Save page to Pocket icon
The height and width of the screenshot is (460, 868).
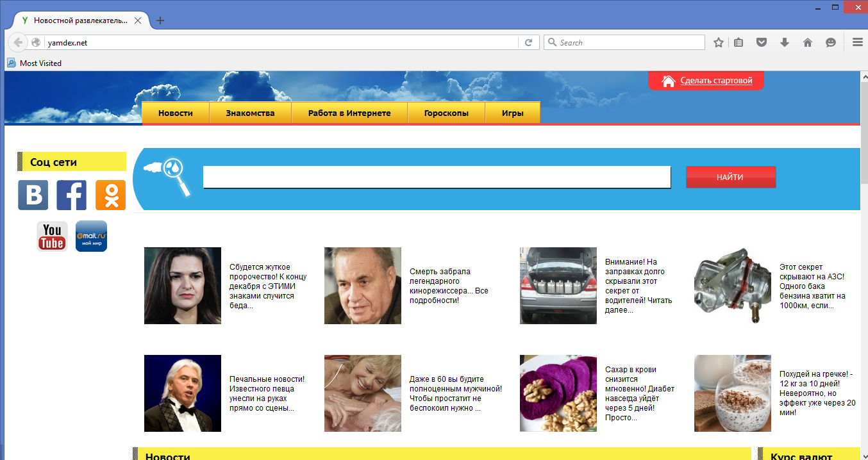762,42
